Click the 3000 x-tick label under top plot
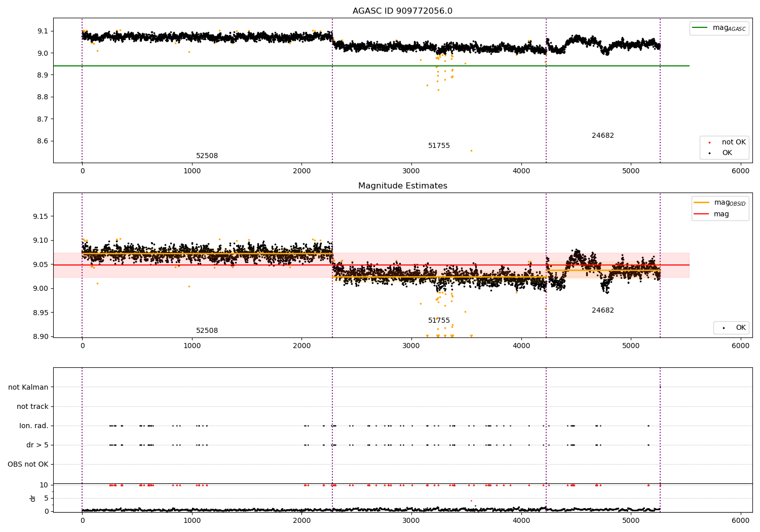The height and width of the screenshot is (532, 760). [411, 171]
